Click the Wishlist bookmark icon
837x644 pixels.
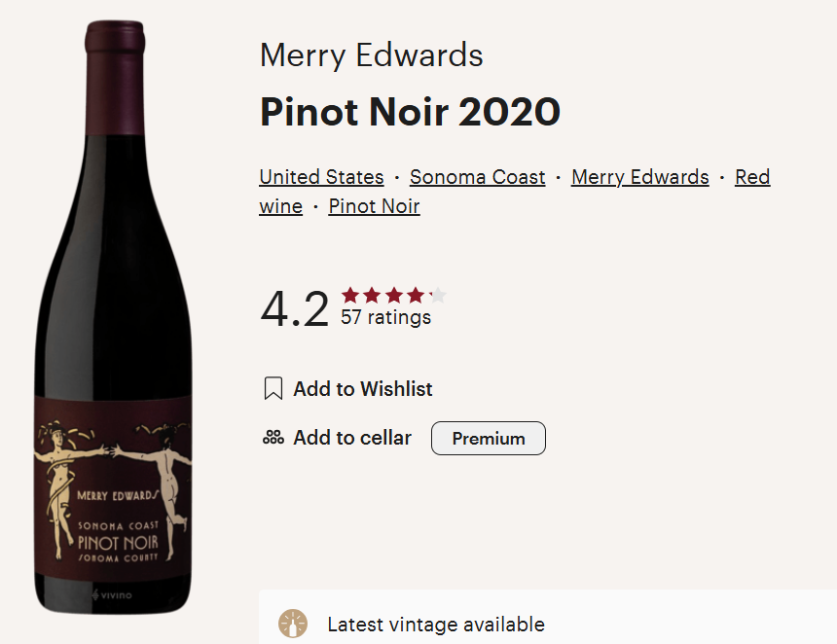pyautogui.click(x=273, y=388)
